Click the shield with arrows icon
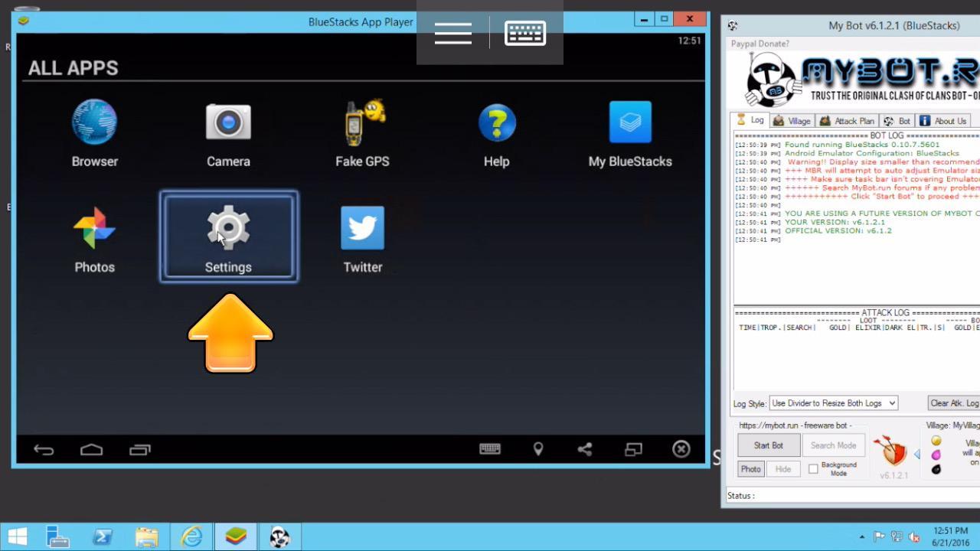This screenshot has height=551, width=980. click(890, 450)
